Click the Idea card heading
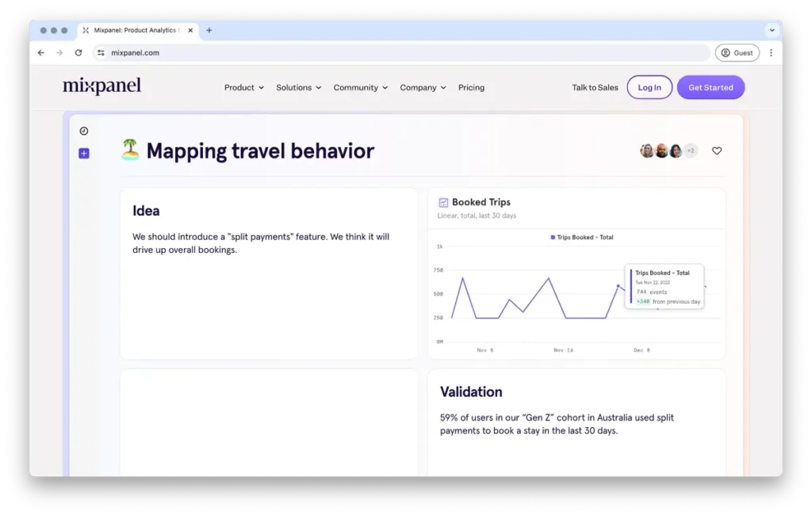 [146, 211]
